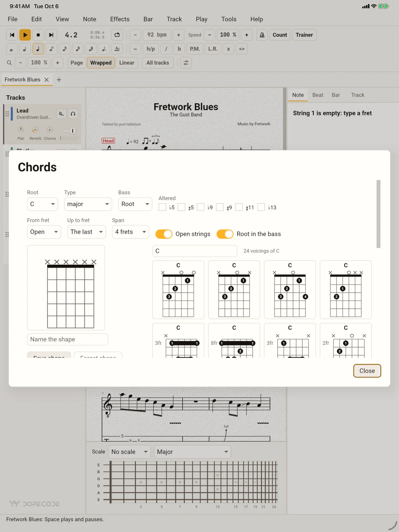This screenshot has height=532, width=399.
Task: Open the Bass note dropdown
Action: tap(135, 204)
